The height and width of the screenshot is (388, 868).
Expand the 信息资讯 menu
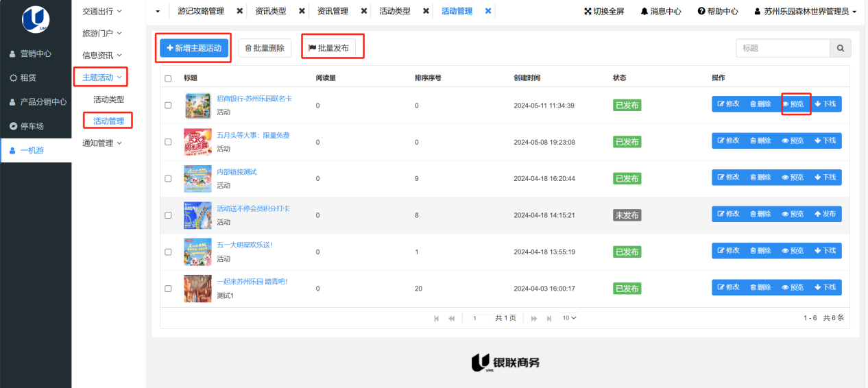tap(102, 55)
